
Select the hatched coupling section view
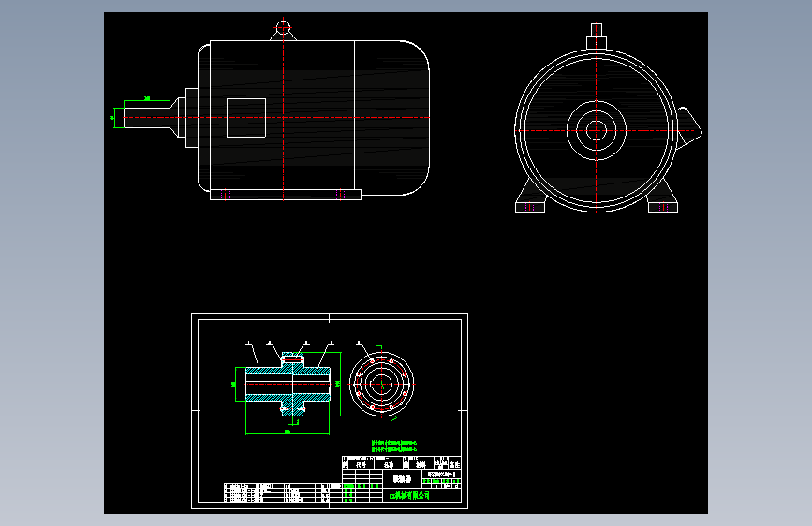[288, 384]
